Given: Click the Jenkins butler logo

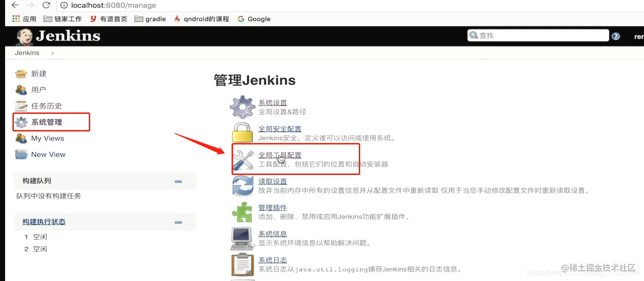Looking at the screenshot, I should pos(24,37).
